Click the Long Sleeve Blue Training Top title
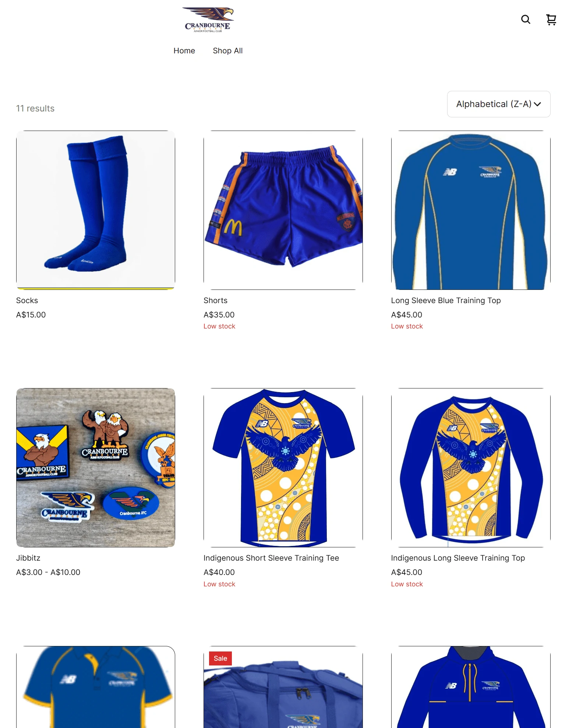This screenshot has height=728, width=569. tap(446, 301)
